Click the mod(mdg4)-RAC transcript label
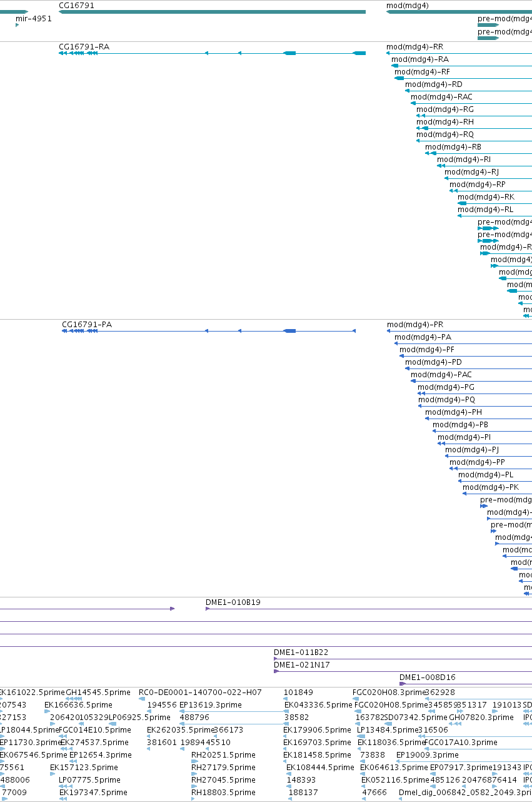 441,97
